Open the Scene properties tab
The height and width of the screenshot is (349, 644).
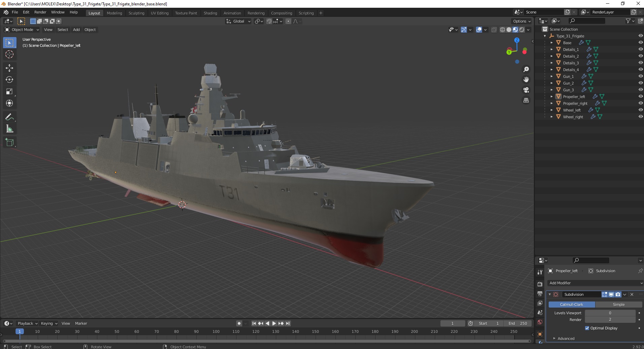tap(540, 313)
